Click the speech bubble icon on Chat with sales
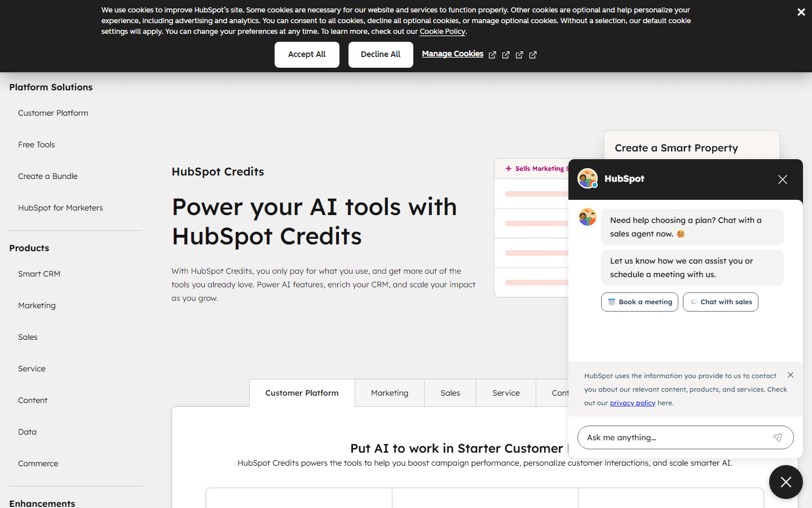The height and width of the screenshot is (508, 812). click(694, 301)
